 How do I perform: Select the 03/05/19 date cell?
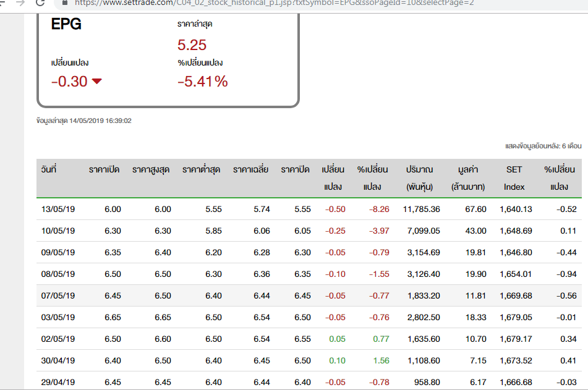click(x=58, y=318)
